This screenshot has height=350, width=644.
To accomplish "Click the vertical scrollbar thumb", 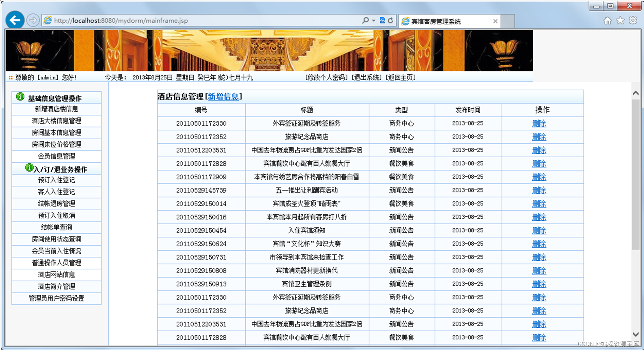I will click(x=636, y=175).
